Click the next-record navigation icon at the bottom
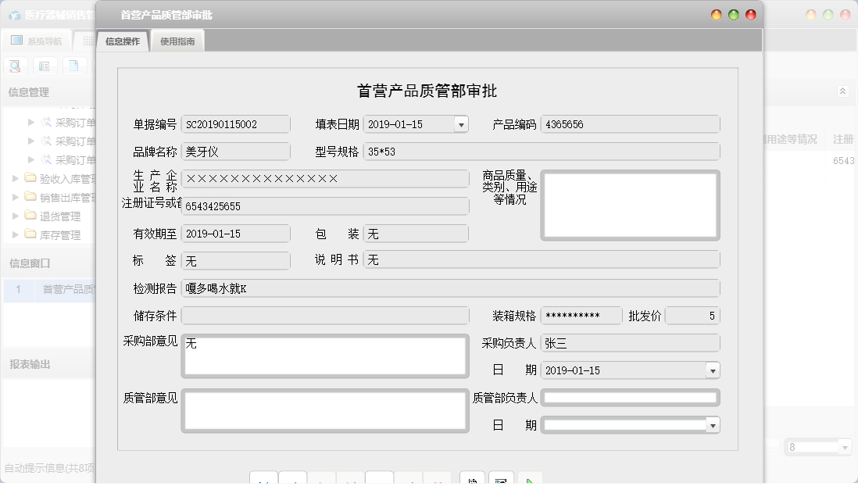Screen dimensions: 858x504 click(322, 482)
